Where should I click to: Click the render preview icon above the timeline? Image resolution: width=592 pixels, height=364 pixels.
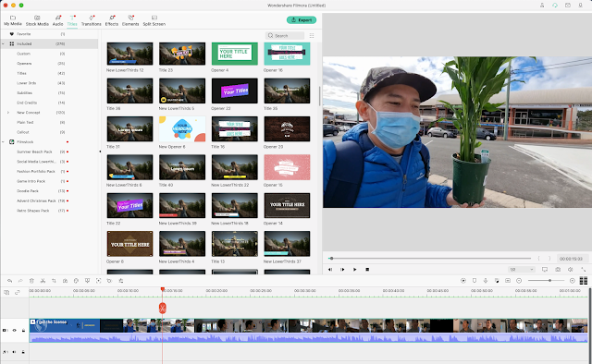click(x=463, y=281)
